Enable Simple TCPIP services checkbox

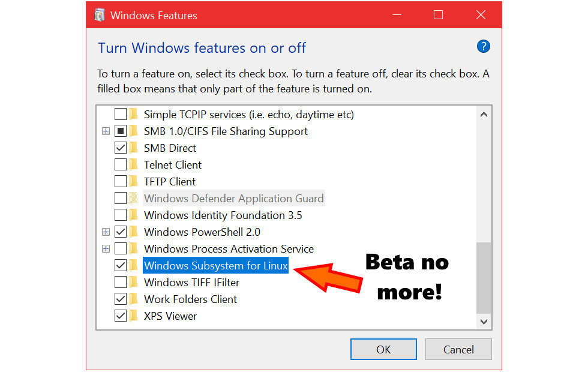coord(121,114)
